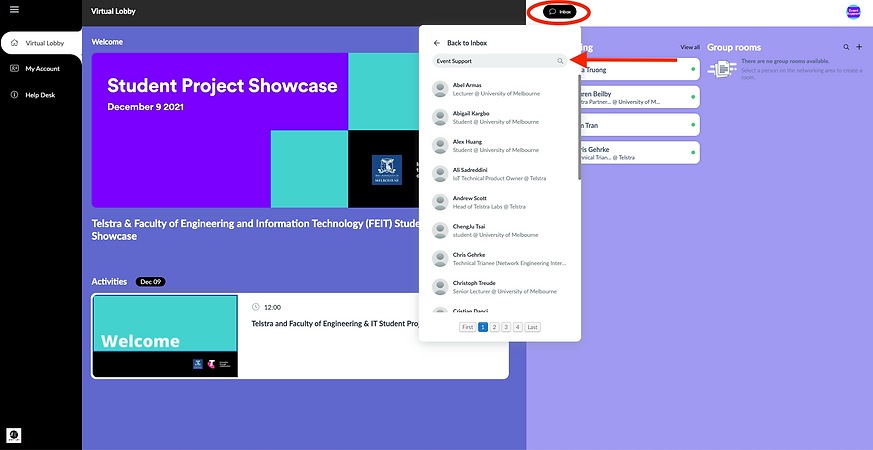Open the hamburger menu icon
The height and width of the screenshot is (450, 873).
pos(14,9)
